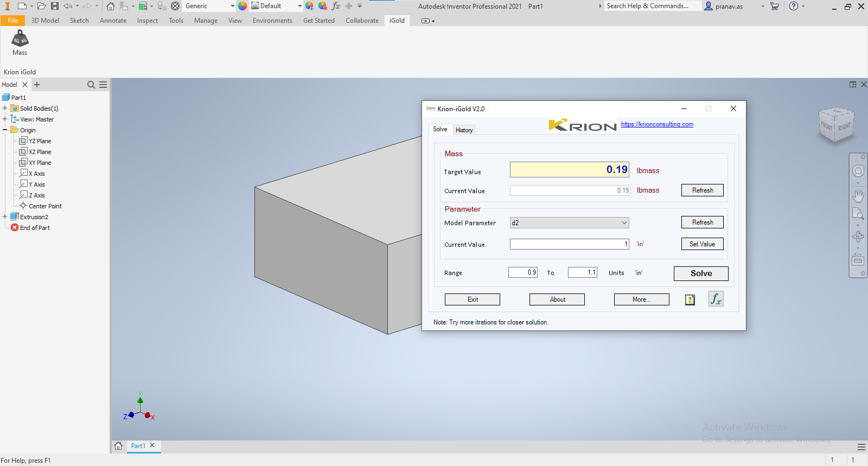Open the Select filter icon in toolbar
This screenshot has height=466, width=868.
143,6
